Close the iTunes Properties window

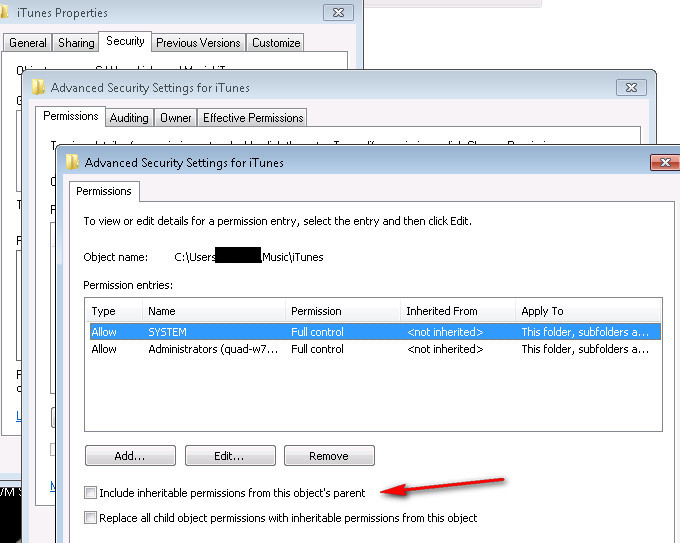tap(338, 13)
